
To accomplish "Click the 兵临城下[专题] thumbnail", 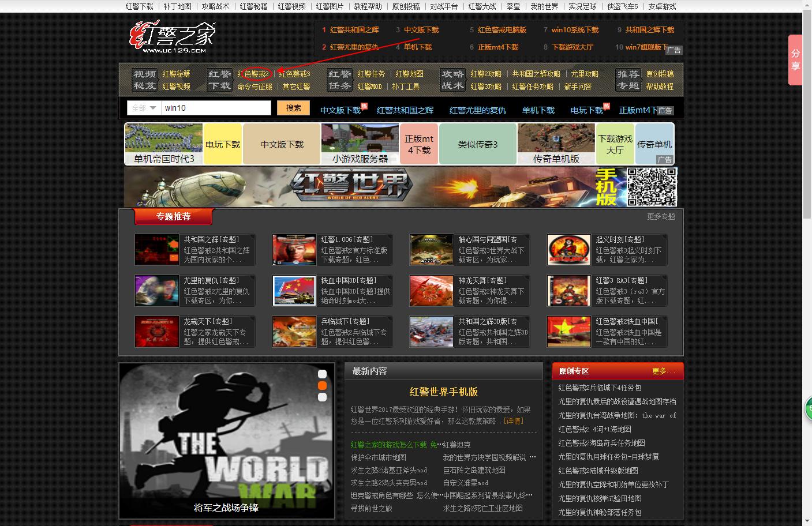I will (294, 332).
